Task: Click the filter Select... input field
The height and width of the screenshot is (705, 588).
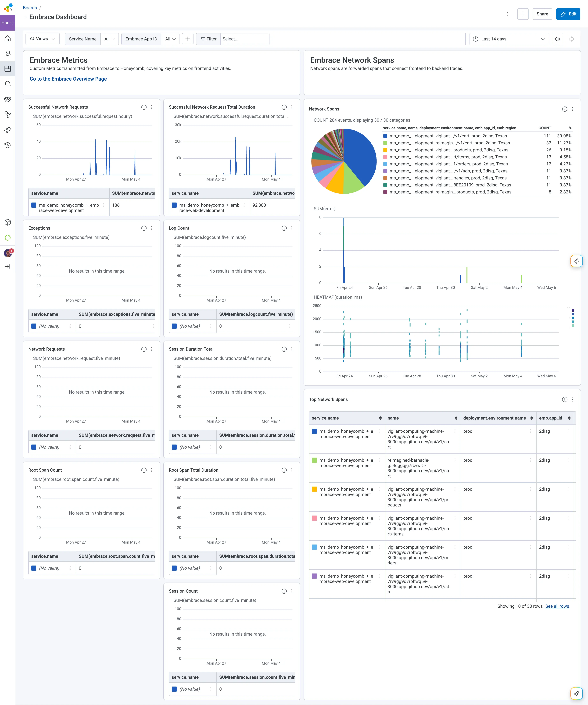Action: (244, 39)
